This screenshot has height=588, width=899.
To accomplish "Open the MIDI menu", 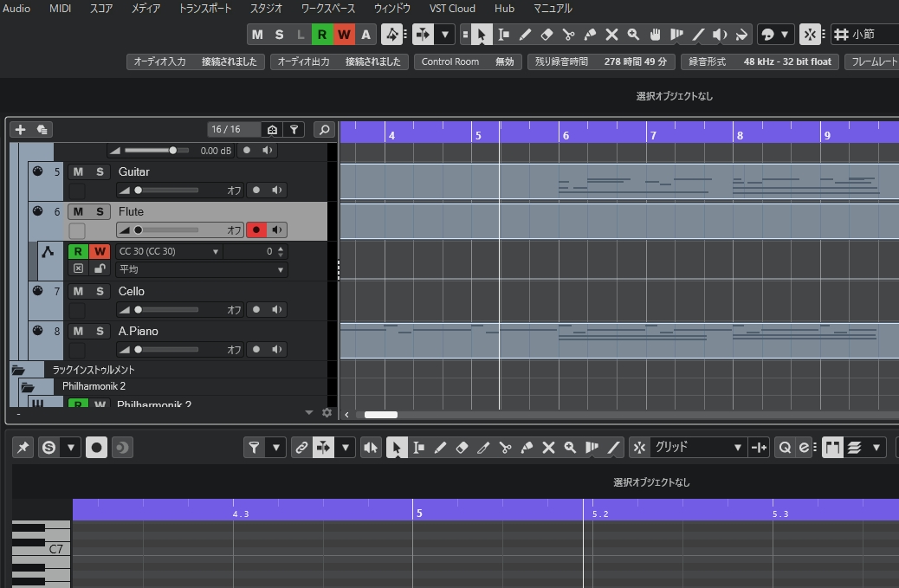I will pos(61,9).
